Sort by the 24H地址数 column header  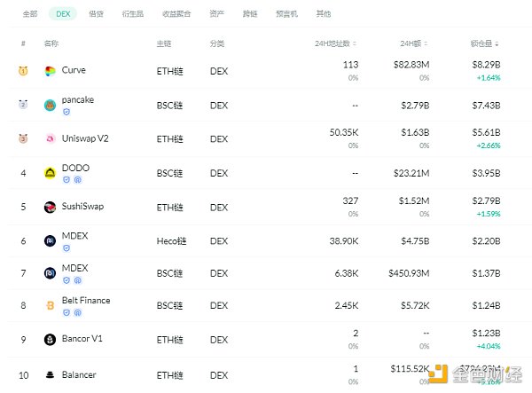(x=338, y=43)
